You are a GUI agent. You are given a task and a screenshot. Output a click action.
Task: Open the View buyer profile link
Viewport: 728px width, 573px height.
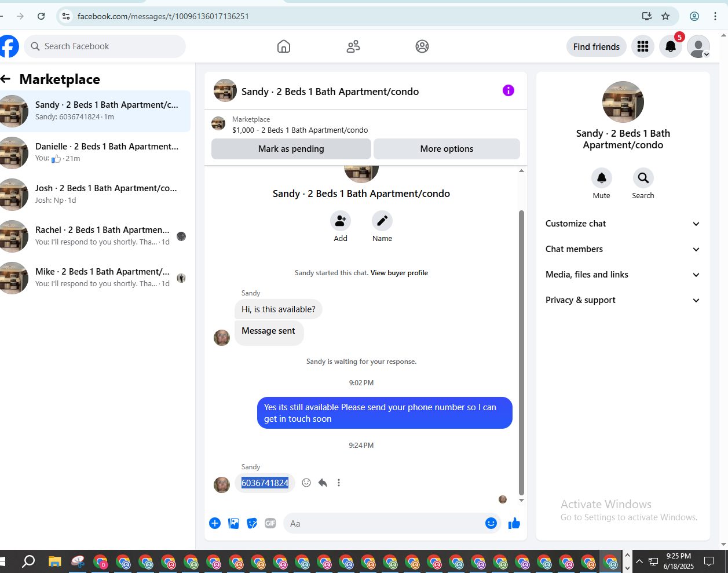pos(399,273)
